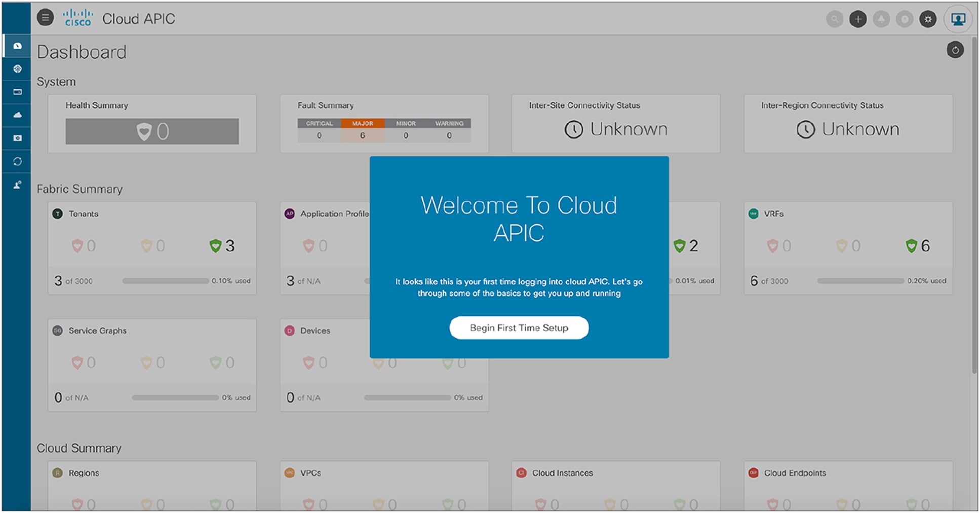This screenshot has height=513, width=980.
Task: Click the fourth round header icon
Action: [x=905, y=19]
